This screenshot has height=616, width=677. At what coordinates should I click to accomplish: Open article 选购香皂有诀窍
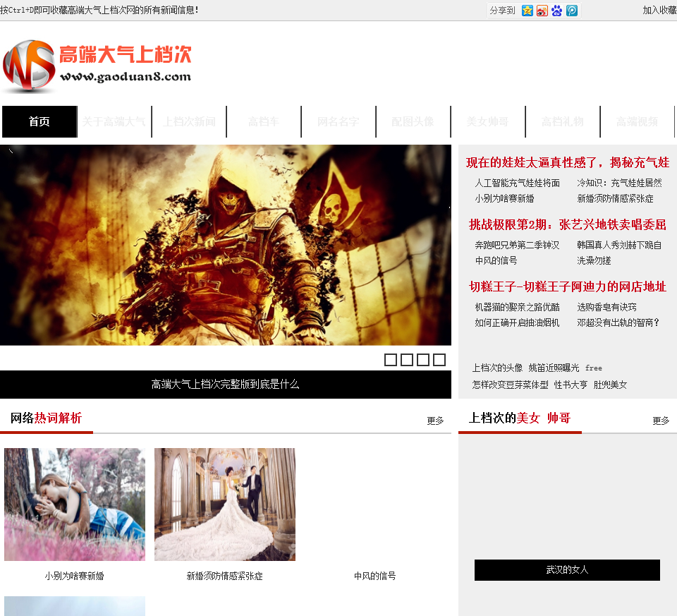[607, 307]
